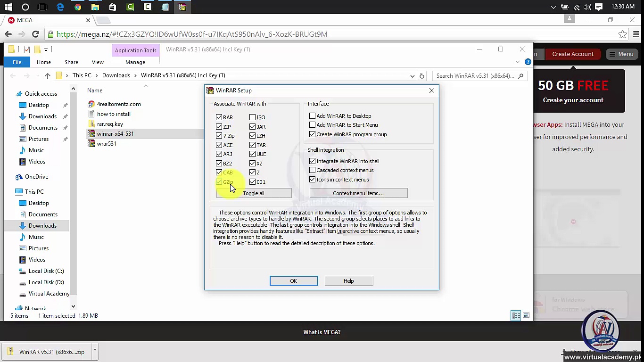Open Context menu items… dialog
This screenshot has width=644, height=362.
358,193
